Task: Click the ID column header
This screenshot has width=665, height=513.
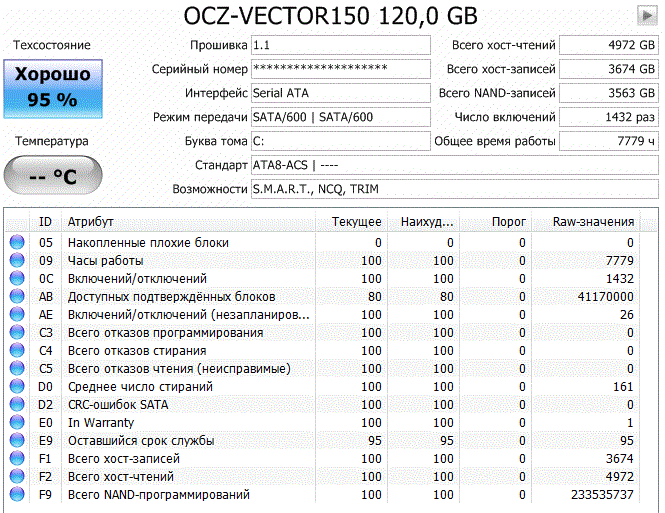Action: click(45, 222)
